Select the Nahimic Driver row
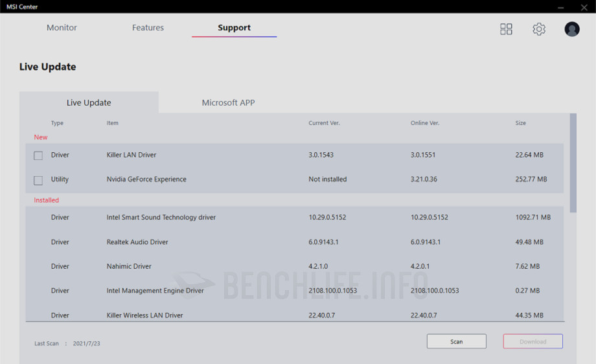The width and height of the screenshot is (596, 364). point(295,266)
